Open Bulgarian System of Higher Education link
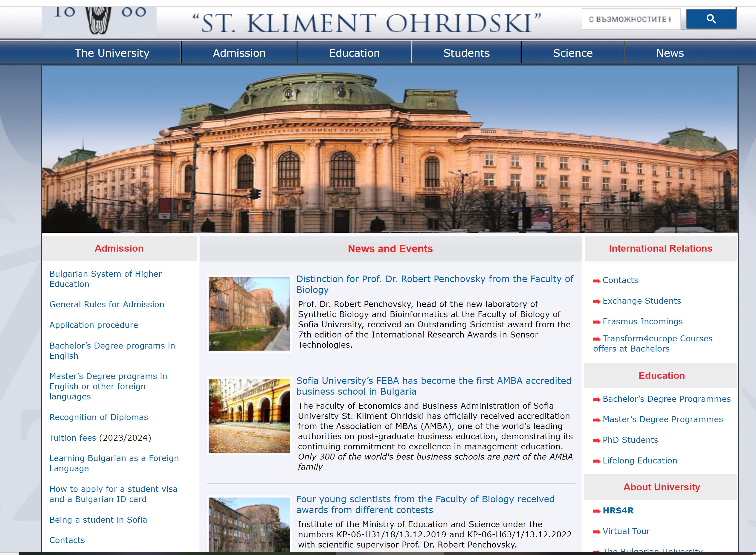 pyautogui.click(x=106, y=279)
